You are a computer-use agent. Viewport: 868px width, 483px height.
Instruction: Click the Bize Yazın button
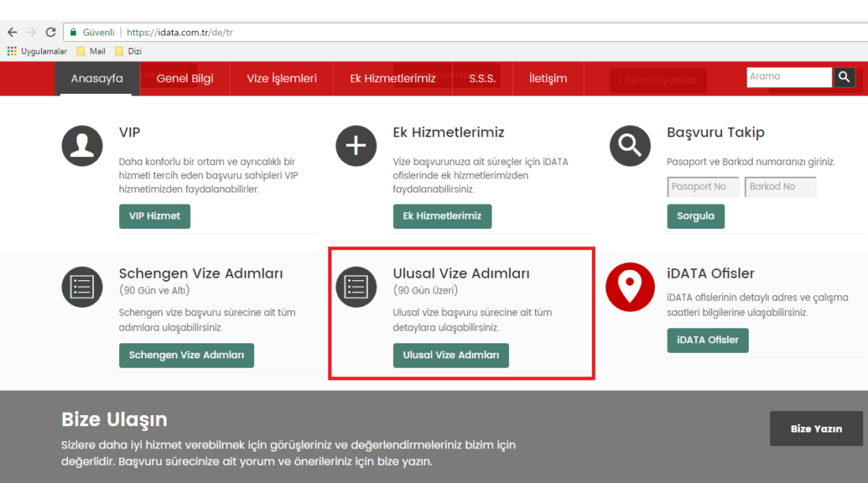816,429
